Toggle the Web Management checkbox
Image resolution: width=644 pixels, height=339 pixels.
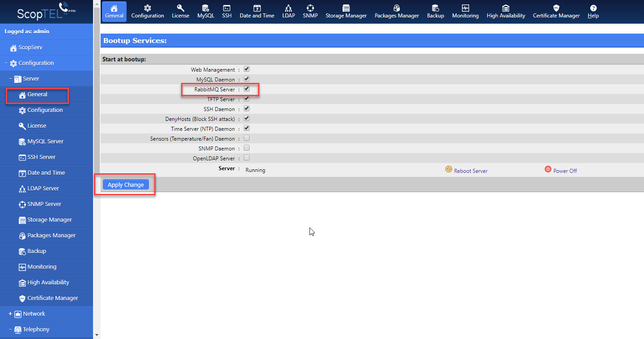[246, 69]
